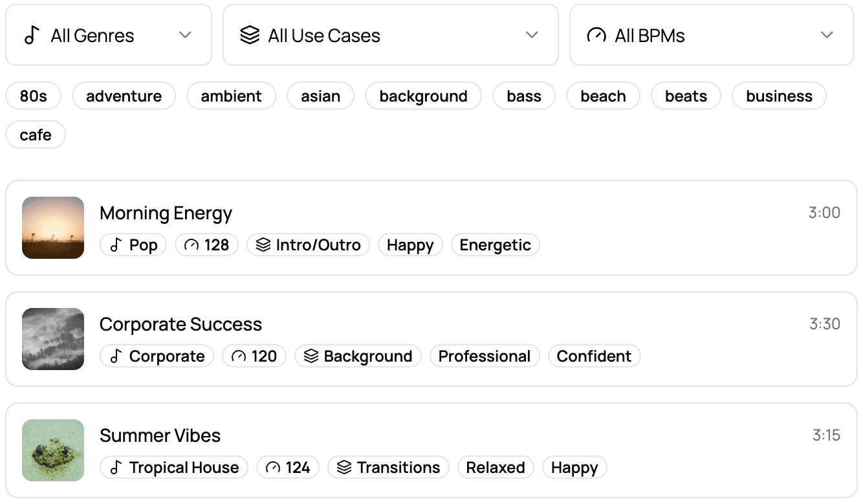Open the Corporate Success track title
The width and height of the screenshot is (863, 504).
tap(180, 325)
